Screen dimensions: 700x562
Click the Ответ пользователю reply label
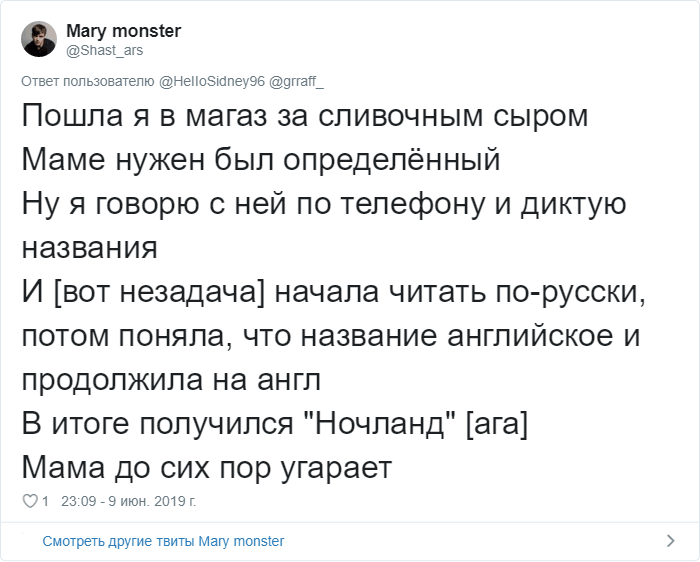tap(88, 81)
